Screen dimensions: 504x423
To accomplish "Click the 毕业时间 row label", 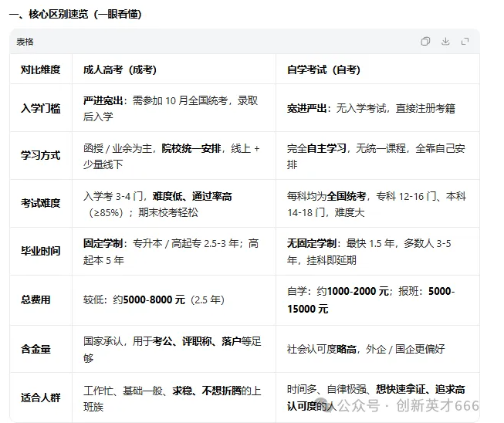I will tap(40, 251).
